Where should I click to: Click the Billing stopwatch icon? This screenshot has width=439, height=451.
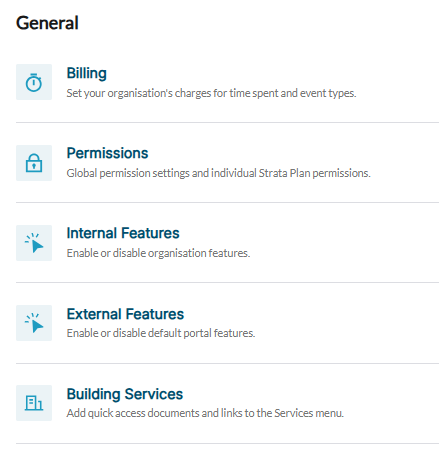(x=34, y=82)
